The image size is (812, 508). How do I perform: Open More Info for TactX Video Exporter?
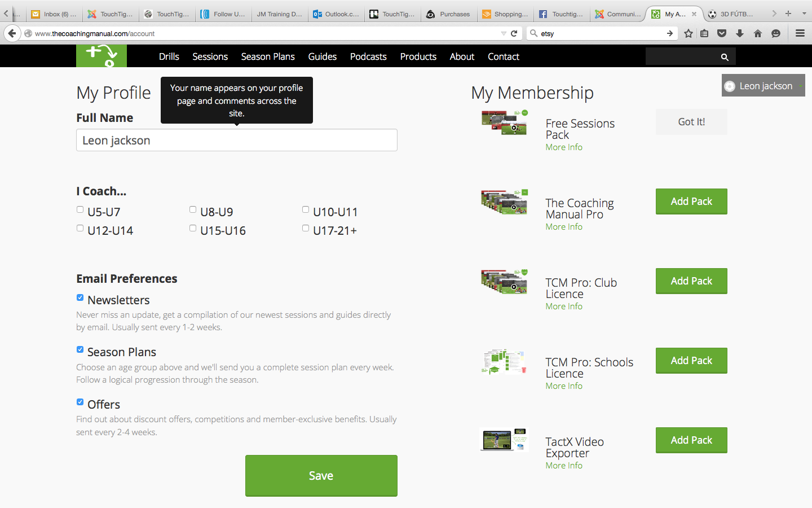pos(564,465)
